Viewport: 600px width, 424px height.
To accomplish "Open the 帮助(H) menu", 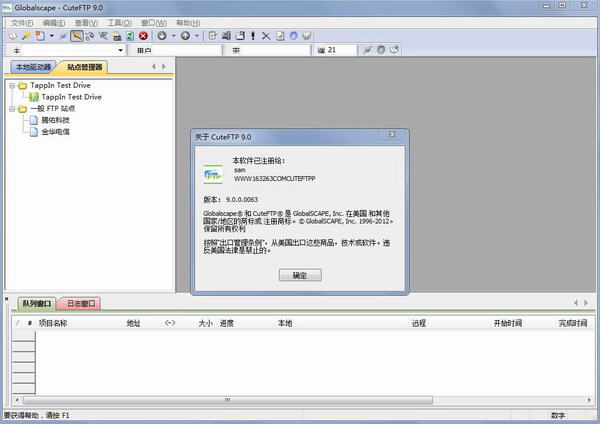I will point(188,23).
